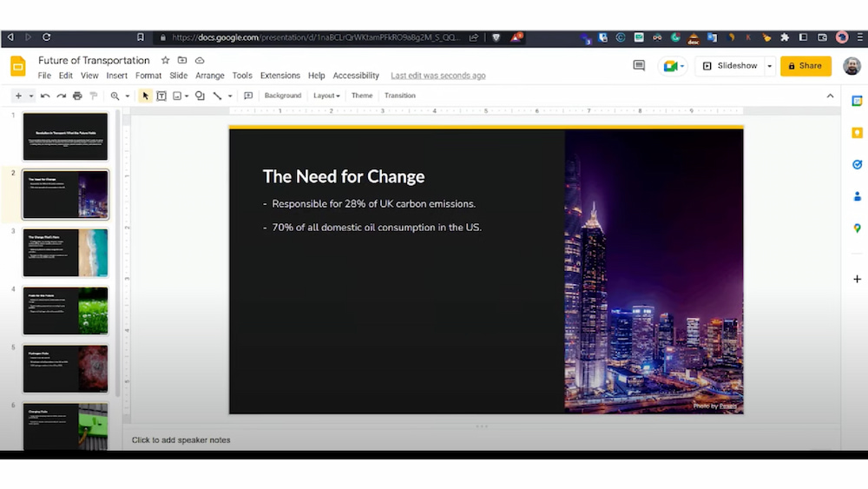This screenshot has height=489, width=868.
Task: Redo the last action
Action: coord(62,96)
